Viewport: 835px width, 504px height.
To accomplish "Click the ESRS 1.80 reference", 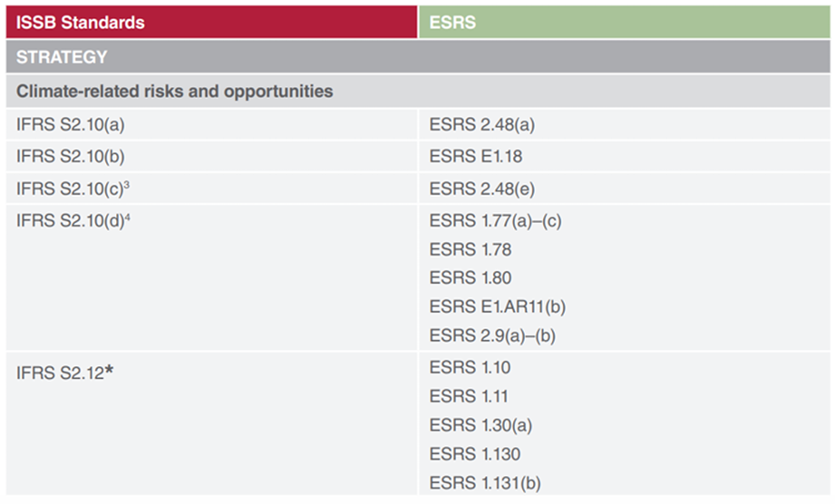I will (x=470, y=277).
